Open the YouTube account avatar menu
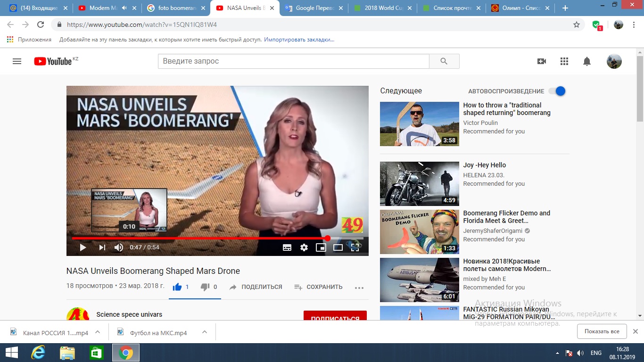The height and width of the screenshot is (362, 644). coord(614,61)
